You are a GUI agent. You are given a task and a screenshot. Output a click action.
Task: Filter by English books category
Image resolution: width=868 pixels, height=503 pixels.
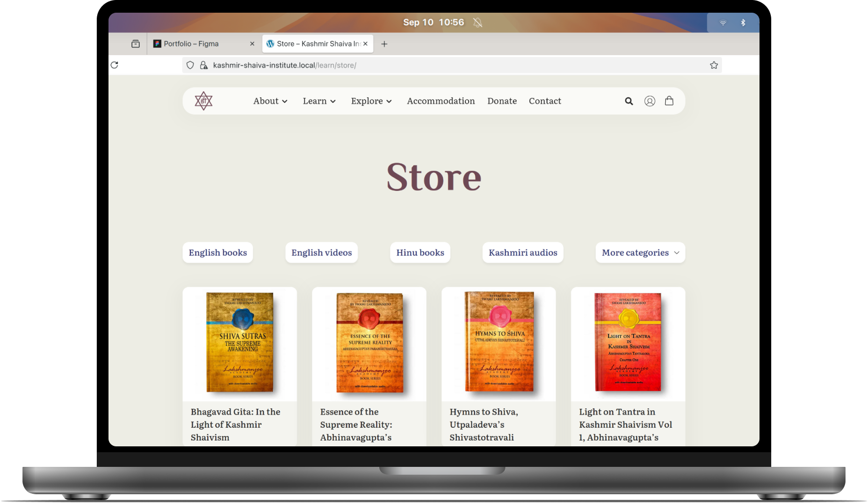[x=218, y=252]
